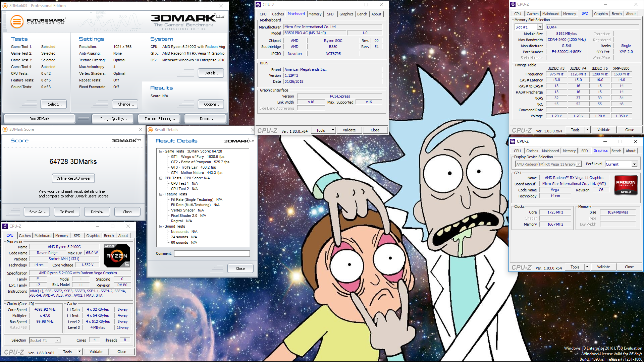
Task: Click the GPU Core 1725 MHz value
Action: (555, 213)
